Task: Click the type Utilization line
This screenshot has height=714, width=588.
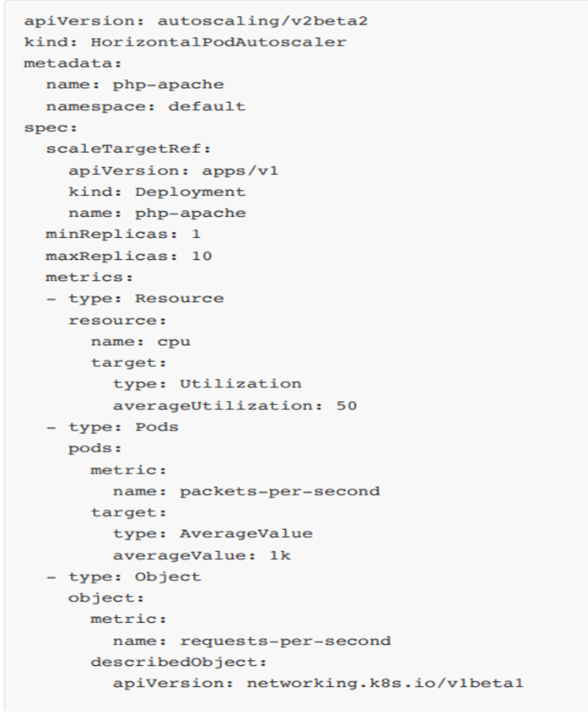Action: tap(207, 384)
